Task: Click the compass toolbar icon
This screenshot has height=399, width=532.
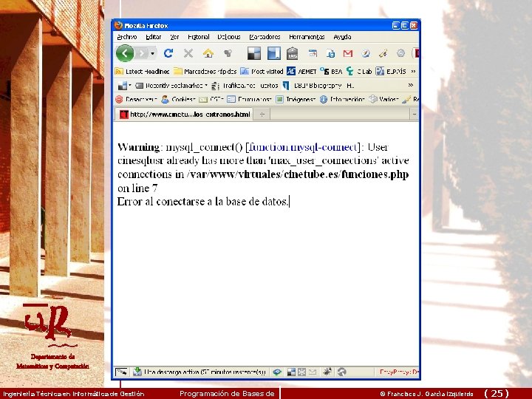Action: click(366, 53)
